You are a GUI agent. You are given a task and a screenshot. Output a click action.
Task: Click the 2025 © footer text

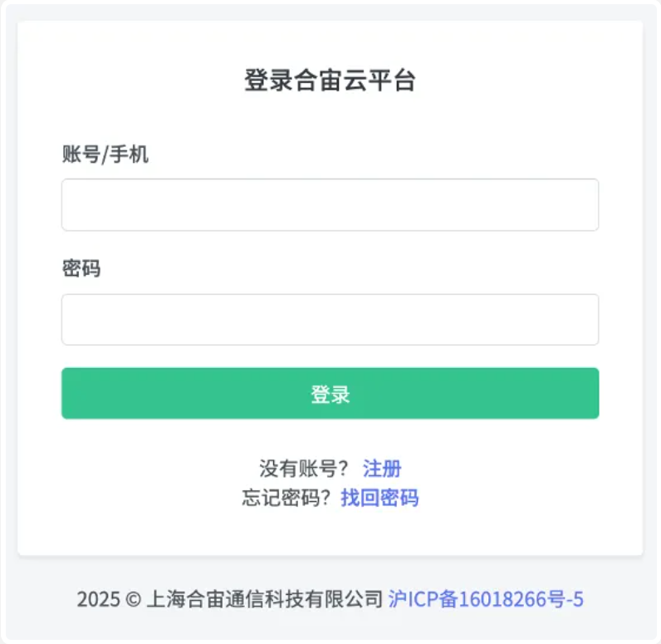[108, 599]
